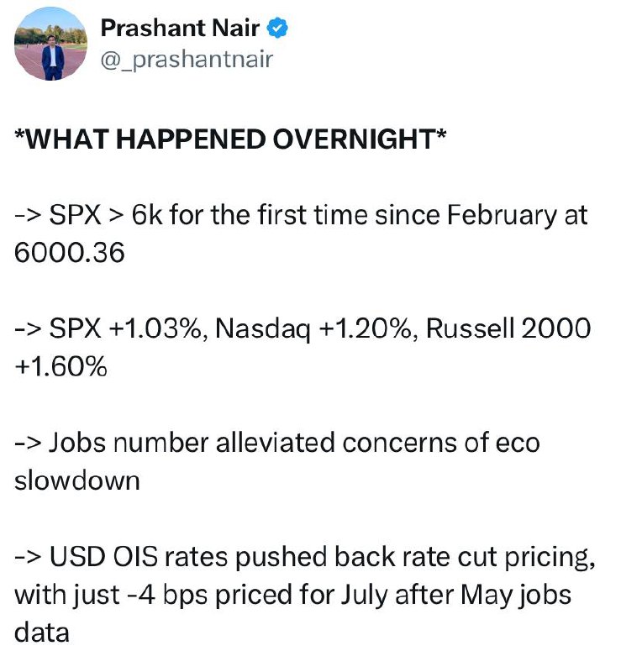Select the final word data

(42, 633)
